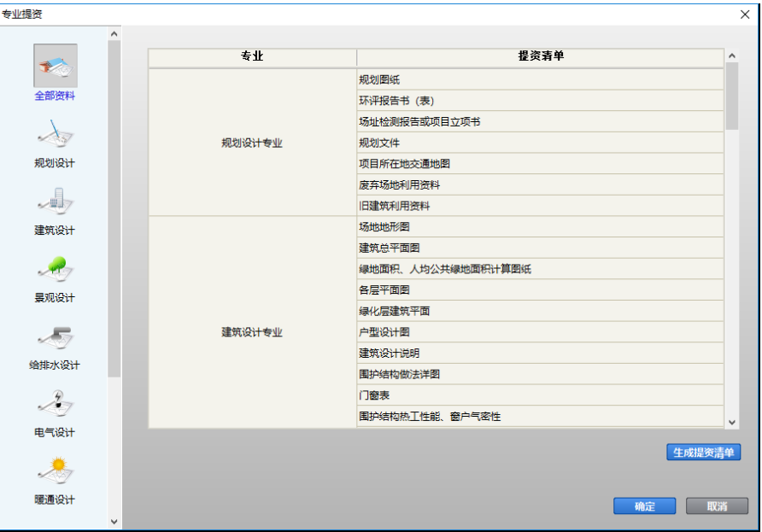Select the 规划设计专业 cell
The image size is (762, 532).
pos(252,143)
